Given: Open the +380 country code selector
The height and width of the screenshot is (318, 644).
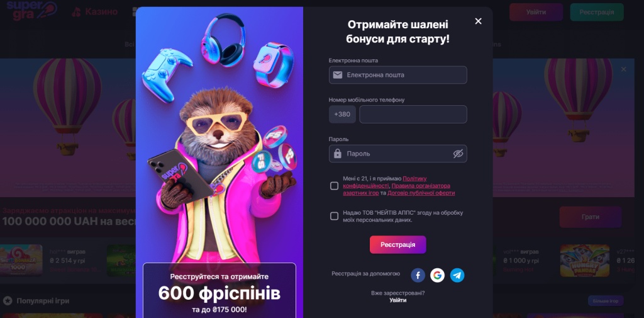Looking at the screenshot, I should point(342,115).
